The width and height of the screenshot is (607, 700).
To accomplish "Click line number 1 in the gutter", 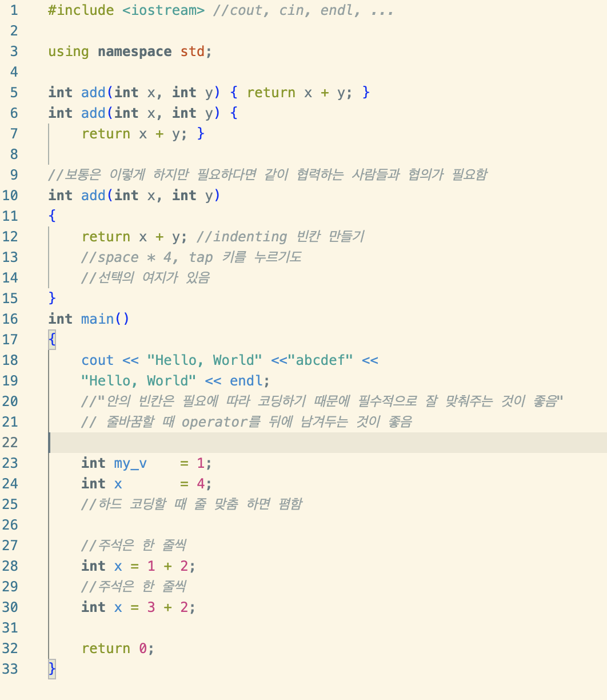I will coord(14,10).
